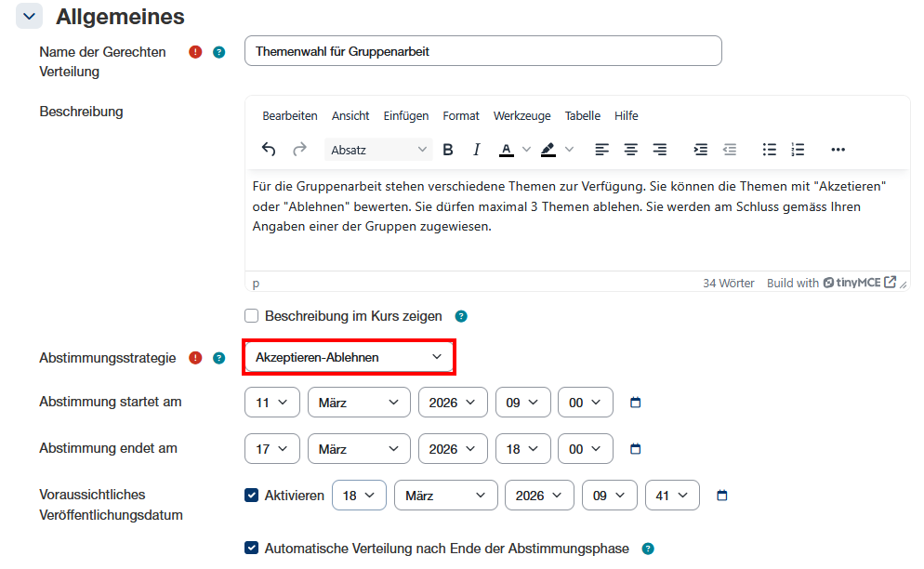Screen dimensions: 924x569
Task: Open the Tabelle menu in editor
Action: (583, 116)
